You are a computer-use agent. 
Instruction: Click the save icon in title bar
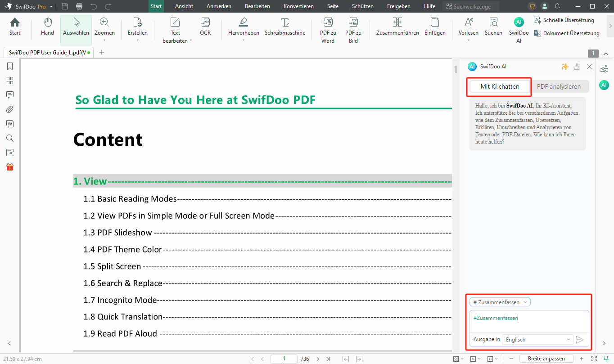[x=65, y=6]
